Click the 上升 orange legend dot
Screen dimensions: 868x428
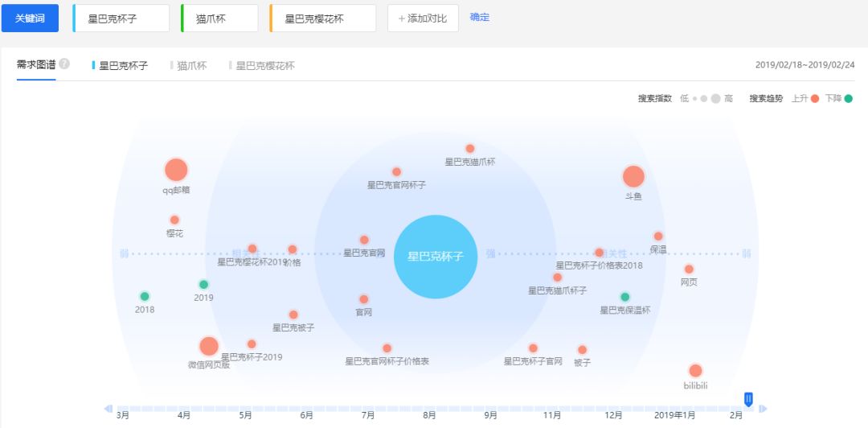[x=815, y=99]
